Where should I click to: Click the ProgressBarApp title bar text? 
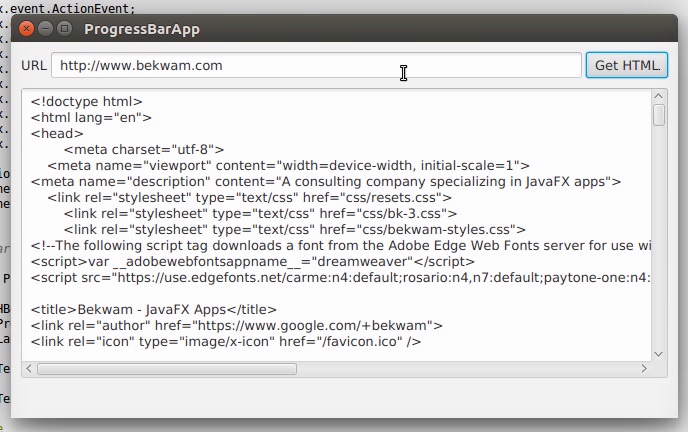[142, 29]
